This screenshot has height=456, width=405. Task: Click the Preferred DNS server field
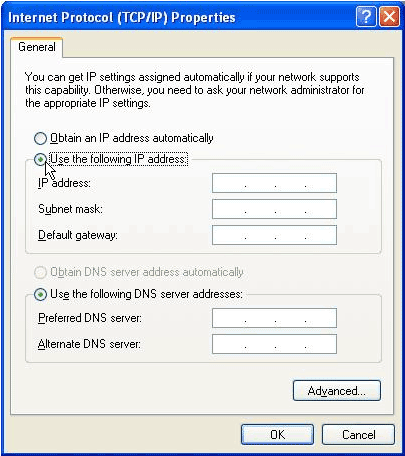point(274,318)
